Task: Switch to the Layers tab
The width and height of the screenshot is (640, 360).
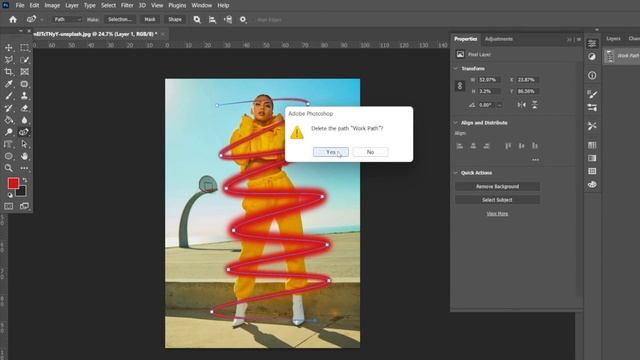Action: 613,38
